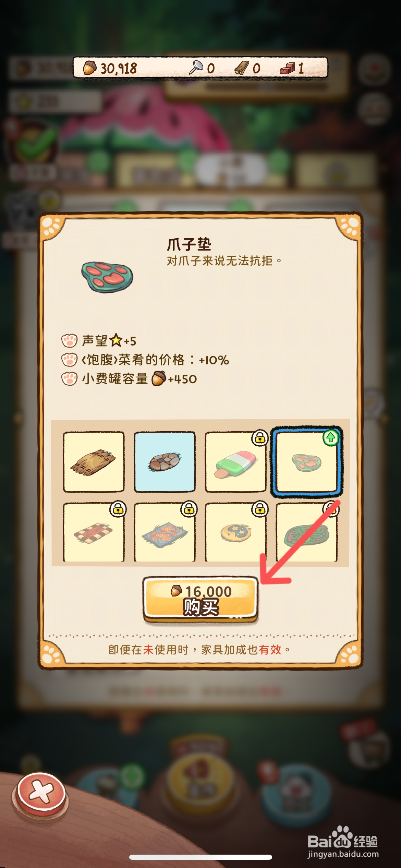This screenshot has height=868, width=401.
Task: Click the lock icon on the popsicle item
Action: click(x=260, y=438)
